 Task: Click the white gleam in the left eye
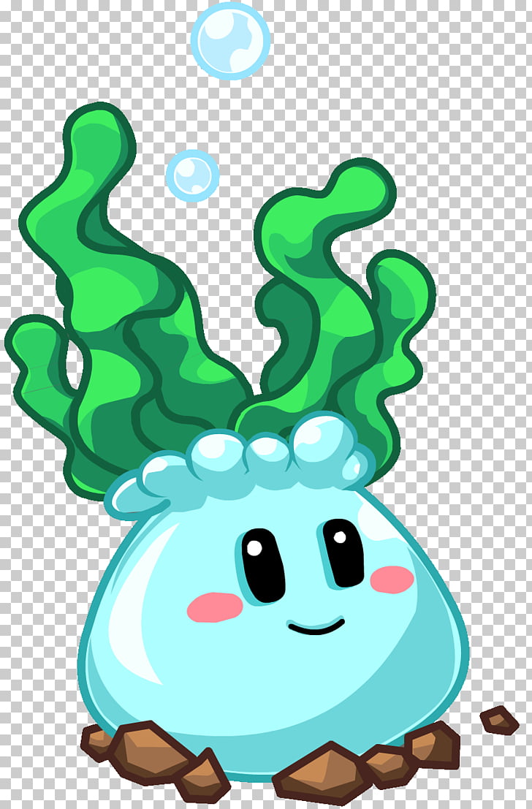tap(254, 547)
